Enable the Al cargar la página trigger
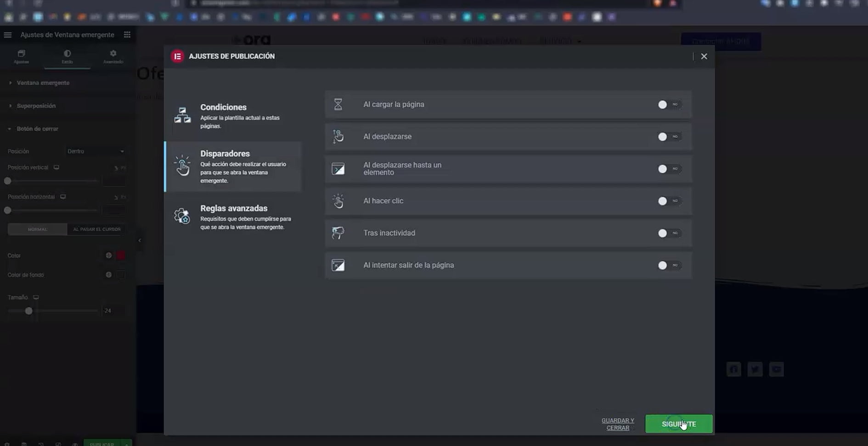Image resolution: width=868 pixels, height=446 pixels. click(669, 105)
